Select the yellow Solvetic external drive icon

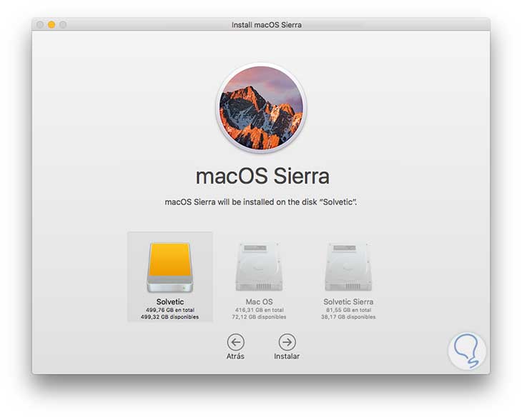click(x=169, y=268)
